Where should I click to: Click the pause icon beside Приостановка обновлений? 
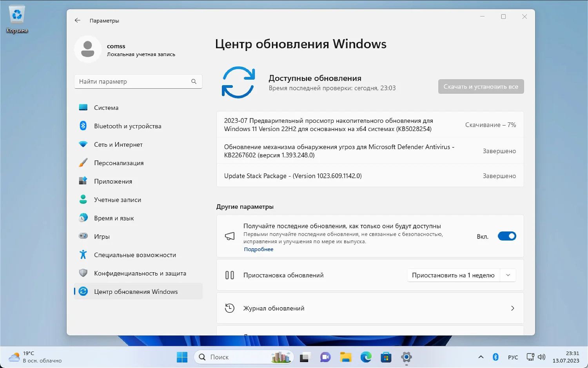pos(230,275)
